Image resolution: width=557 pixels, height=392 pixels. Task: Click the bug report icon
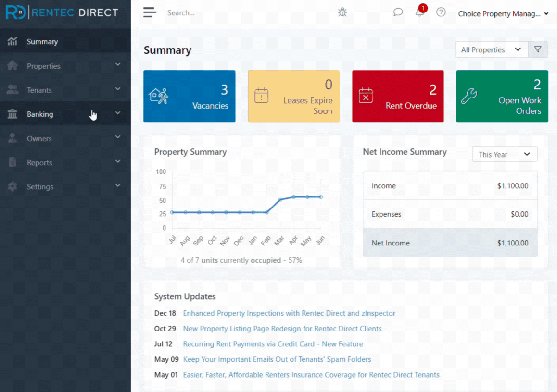pyautogui.click(x=342, y=12)
